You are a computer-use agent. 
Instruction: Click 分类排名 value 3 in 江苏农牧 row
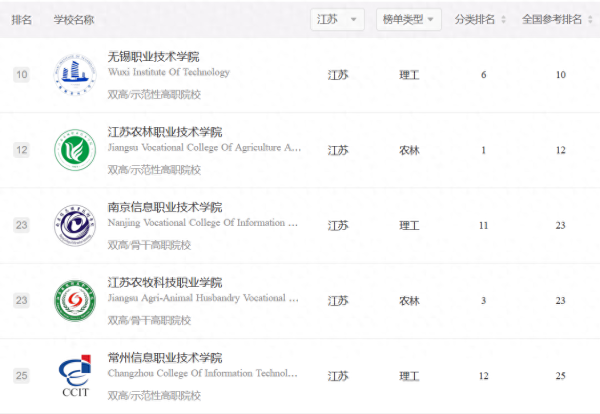pyautogui.click(x=484, y=301)
